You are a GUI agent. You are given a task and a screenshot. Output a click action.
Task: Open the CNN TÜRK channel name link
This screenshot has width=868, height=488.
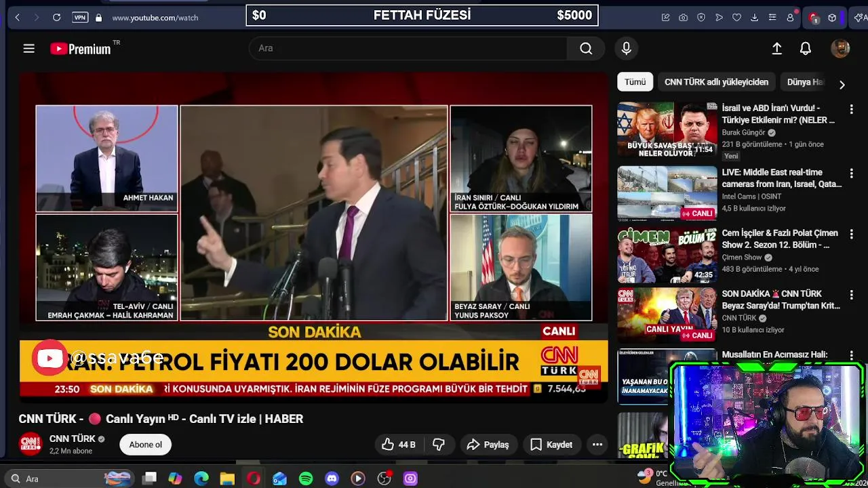pos(73,439)
